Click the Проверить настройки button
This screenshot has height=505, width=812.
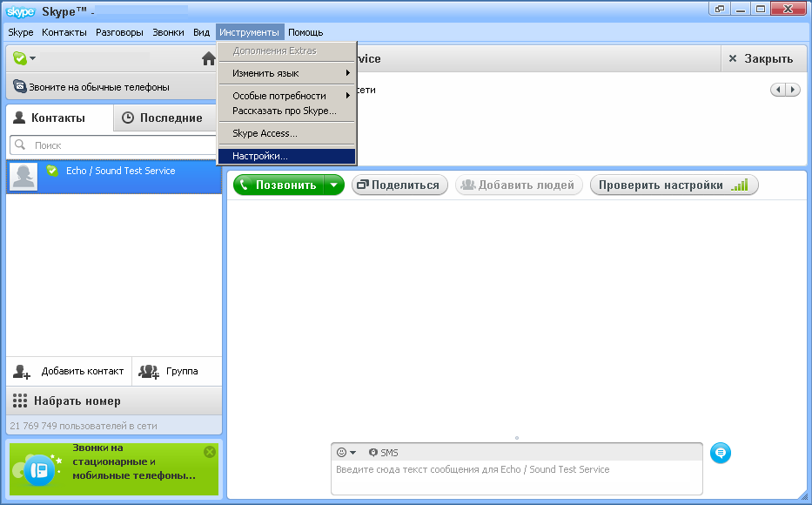pyautogui.click(x=674, y=185)
